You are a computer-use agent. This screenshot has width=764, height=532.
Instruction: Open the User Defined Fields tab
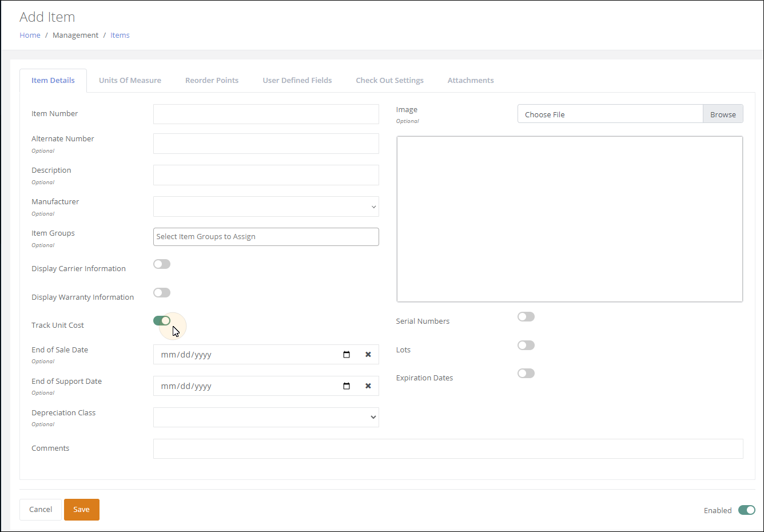(x=297, y=81)
